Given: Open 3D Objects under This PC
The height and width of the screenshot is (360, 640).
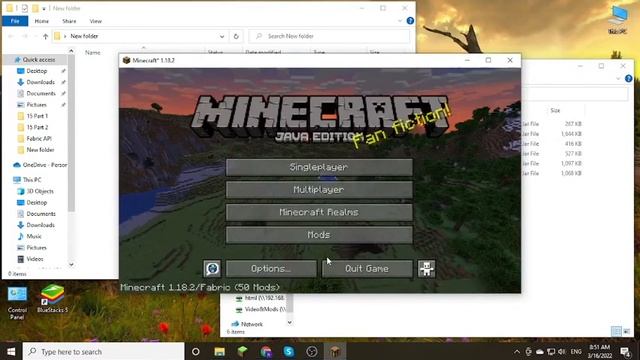Looking at the screenshot, I should 40,191.
